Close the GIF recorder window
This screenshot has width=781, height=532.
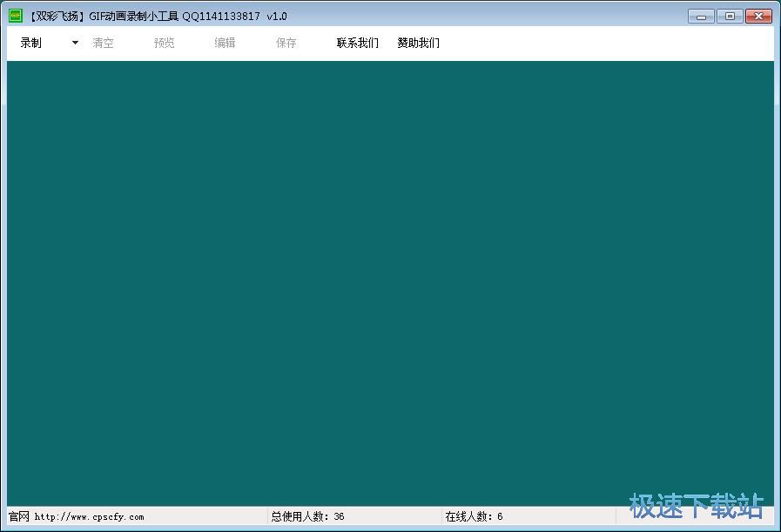(x=758, y=17)
